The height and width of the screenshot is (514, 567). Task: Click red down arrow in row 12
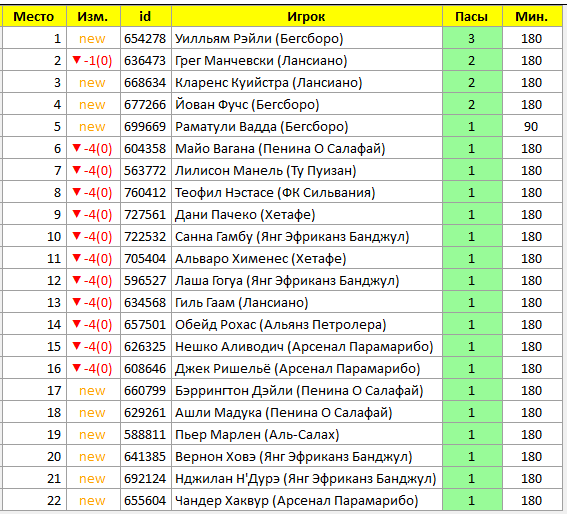[x=76, y=280]
